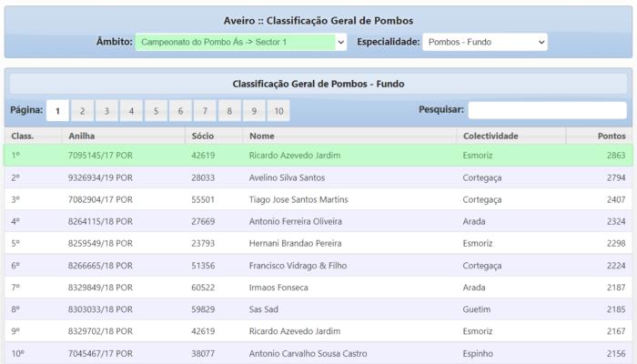The image size is (637, 364).
Task: Click pigeon ring 7082904/17 POR
Action: click(x=100, y=199)
